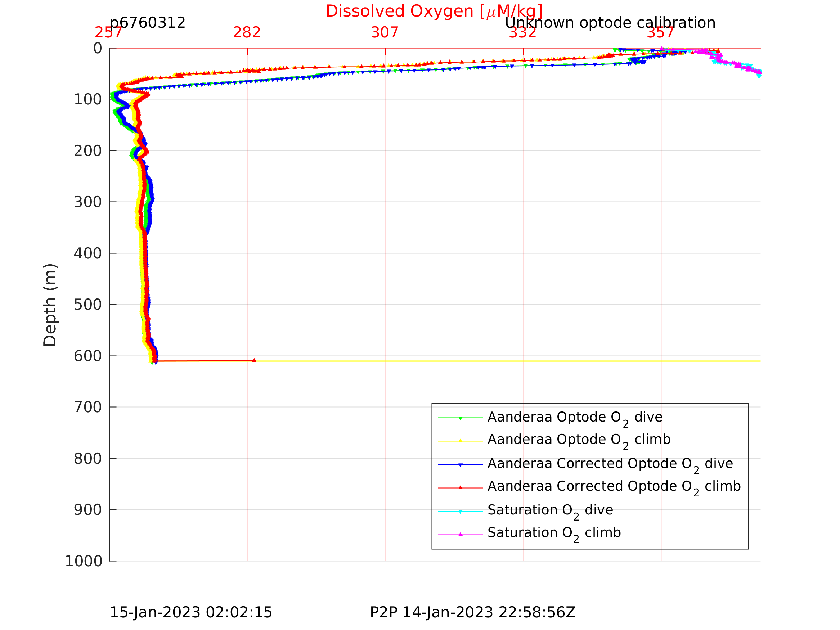Select legend entry 'Saturation O2 dive'
Viewport: 840px width, 630px height.
point(550,511)
